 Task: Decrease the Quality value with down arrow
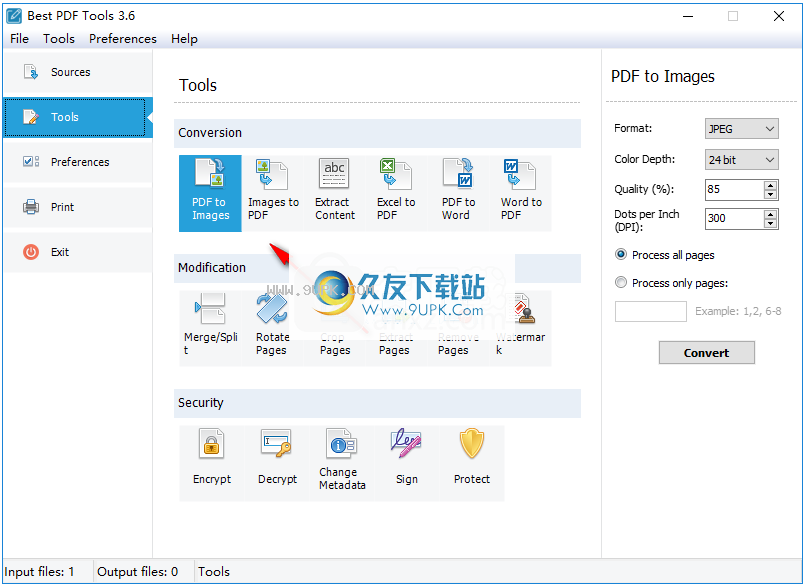click(770, 194)
